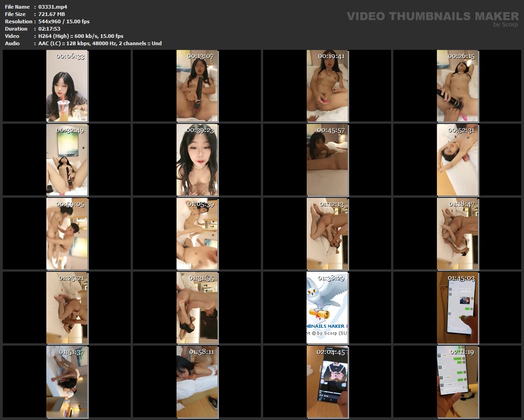The width and height of the screenshot is (524, 420).
Task: Select the thumbnail at timestamp 02:11:19
Action: pyautogui.click(x=458, y=382)
